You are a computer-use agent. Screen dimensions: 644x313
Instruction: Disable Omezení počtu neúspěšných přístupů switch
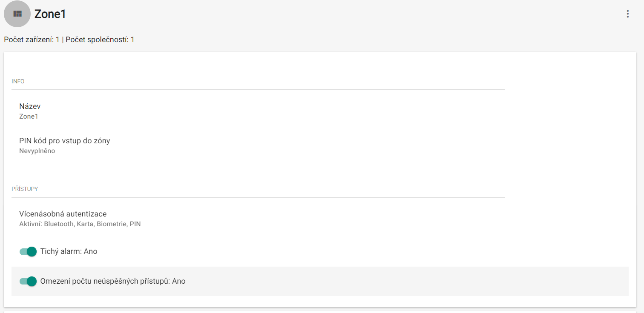[28, 281]
